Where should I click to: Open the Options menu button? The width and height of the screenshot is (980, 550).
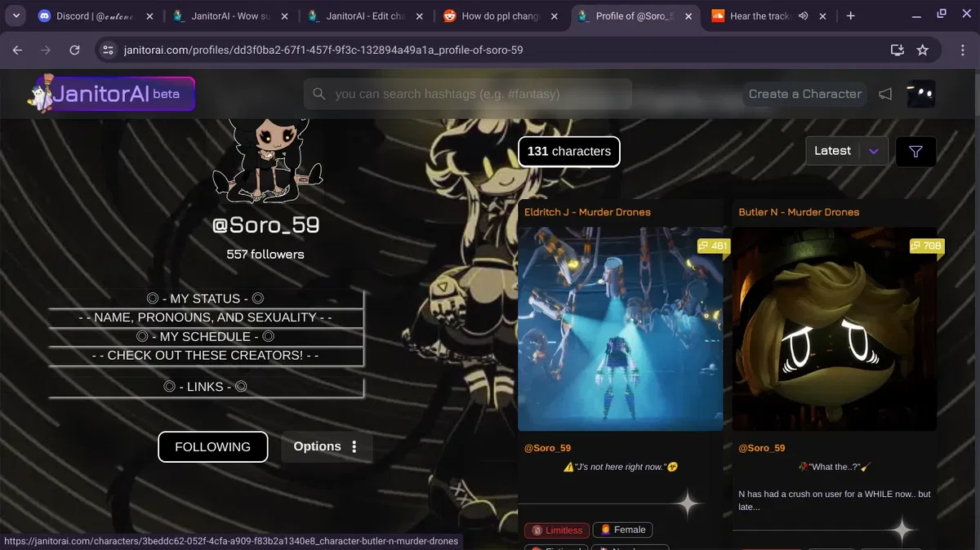(x=327, y=446)
